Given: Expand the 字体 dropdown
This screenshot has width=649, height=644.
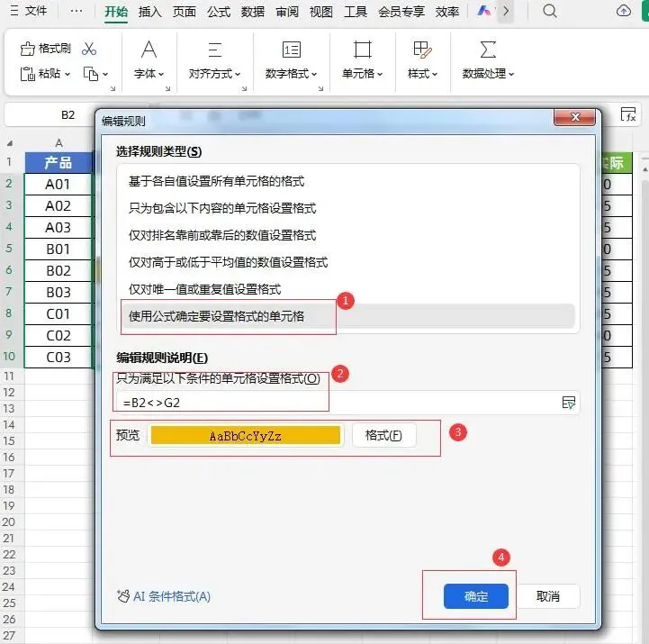Looking at the screenshot, I should pos(161,75).
